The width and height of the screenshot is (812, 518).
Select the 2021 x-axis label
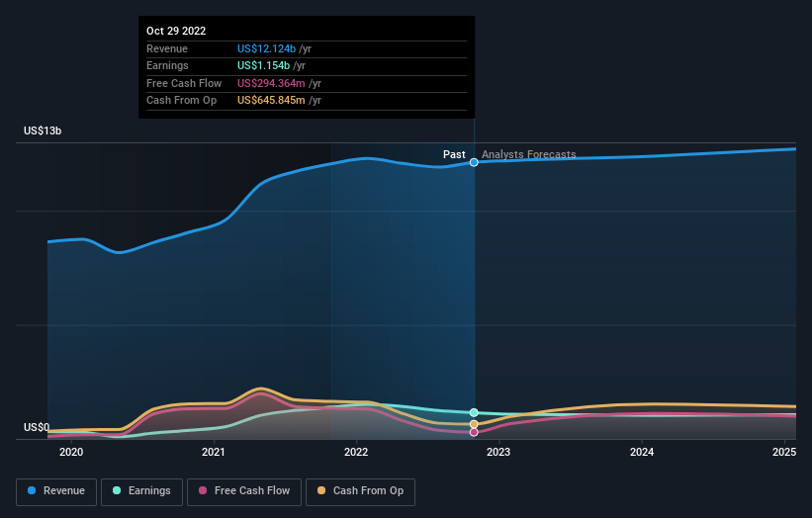click(214, 453)
